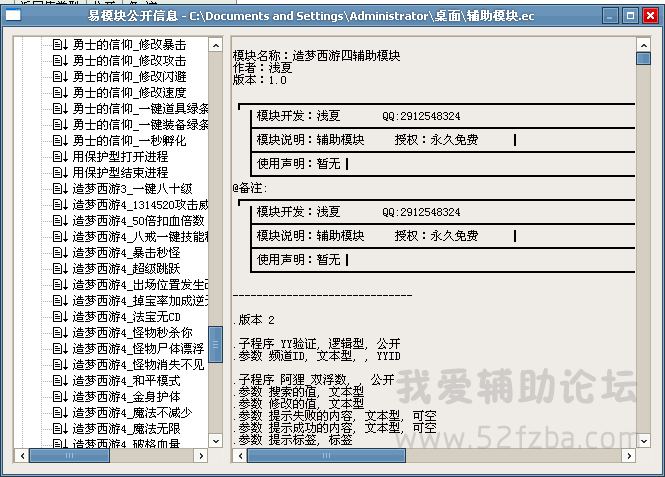This screenshot has height=477, width=665.
Task: Click icon beside 造梦西游4_怪物尸体漂浮
Action: coord(60,349)
